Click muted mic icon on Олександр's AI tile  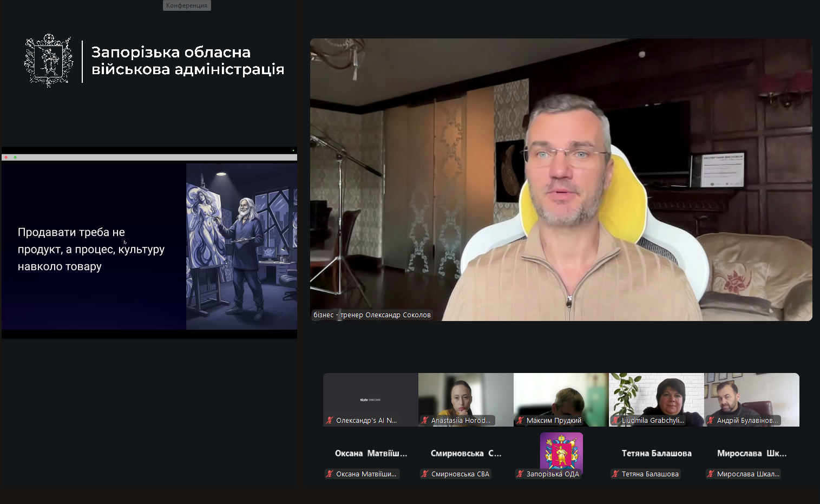[330, 421]
